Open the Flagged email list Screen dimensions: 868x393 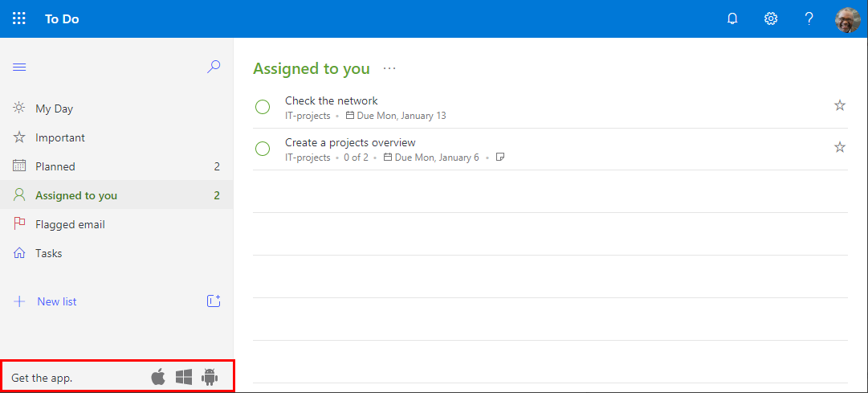pyautogui.click(x=70, y=224)
